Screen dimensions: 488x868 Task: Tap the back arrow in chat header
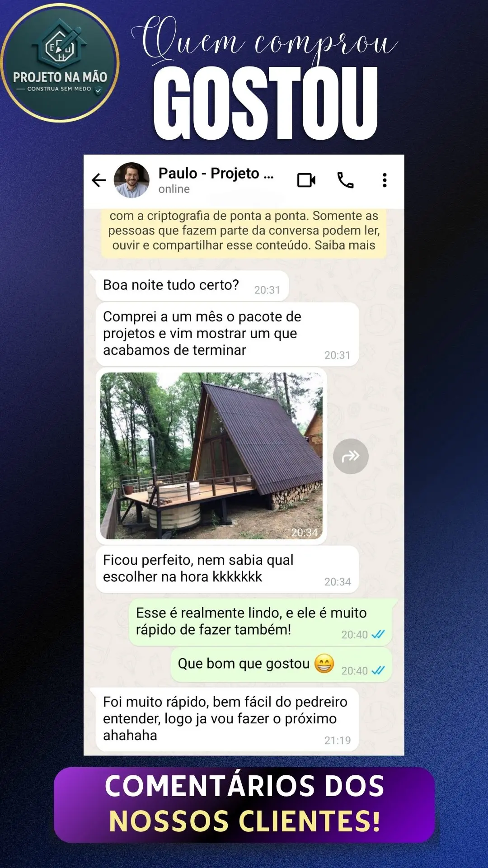point(99,180)
